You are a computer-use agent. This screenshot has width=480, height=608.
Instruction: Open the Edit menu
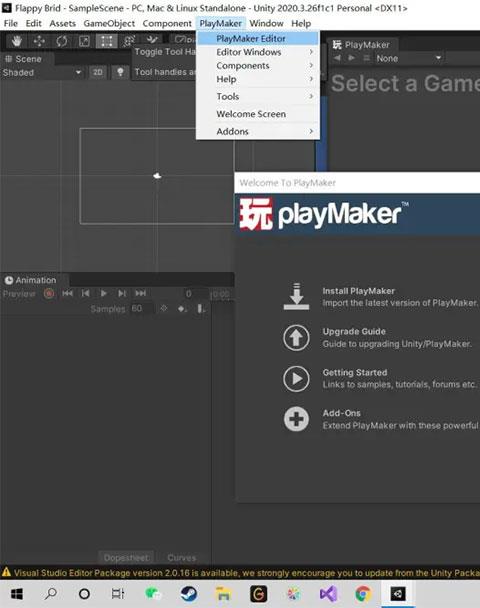pos(33,23)
